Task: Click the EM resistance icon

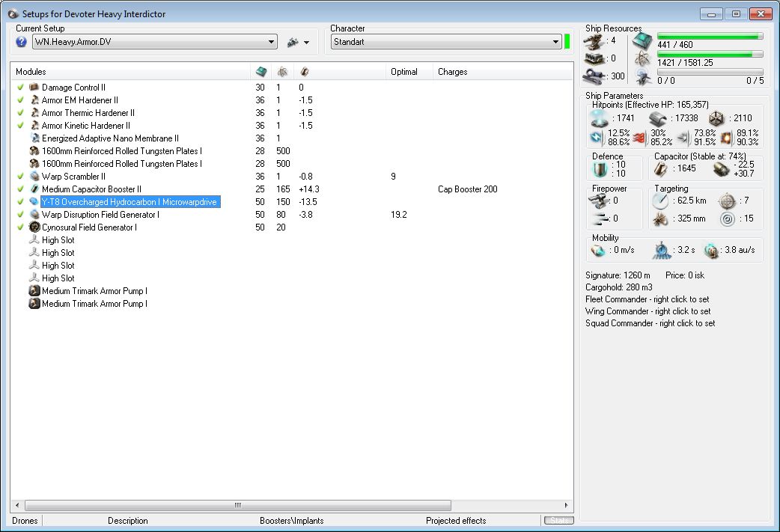Action: [597, 137]
